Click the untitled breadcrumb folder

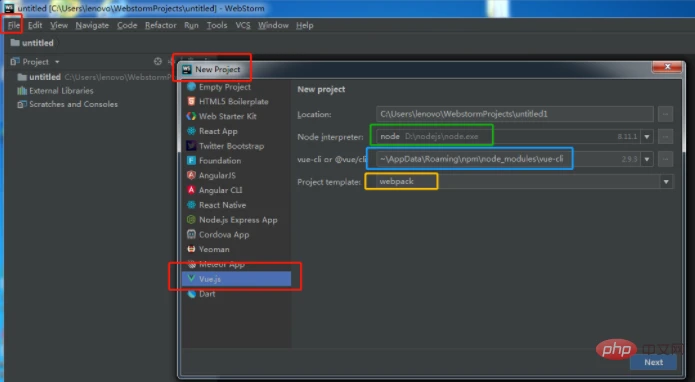[32, 43]
